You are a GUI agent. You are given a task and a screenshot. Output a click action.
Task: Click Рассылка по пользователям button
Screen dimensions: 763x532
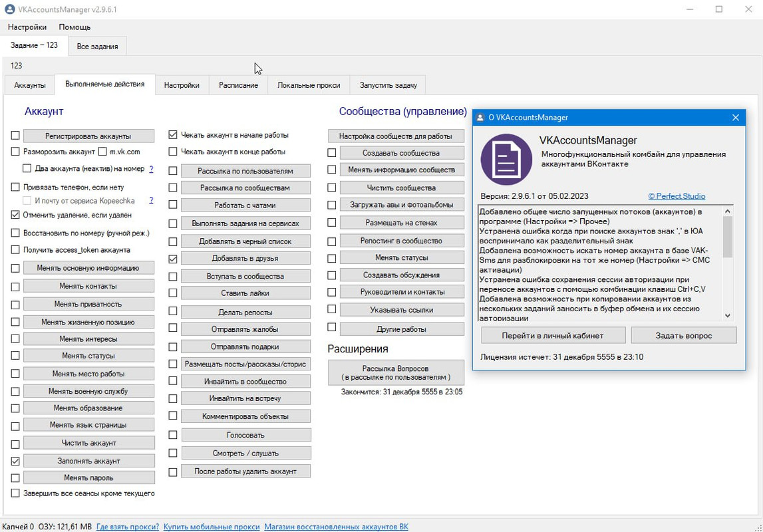click(245, 171)
